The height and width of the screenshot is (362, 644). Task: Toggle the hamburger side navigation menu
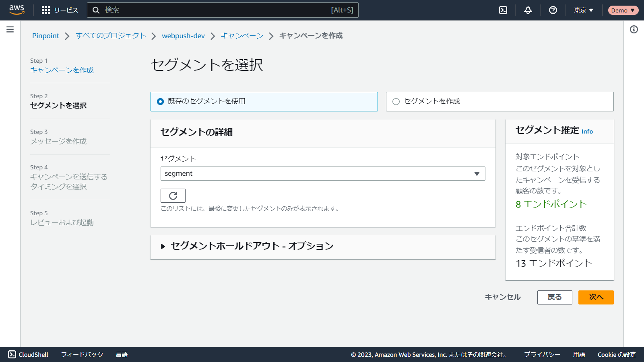[x=10, y=29]
